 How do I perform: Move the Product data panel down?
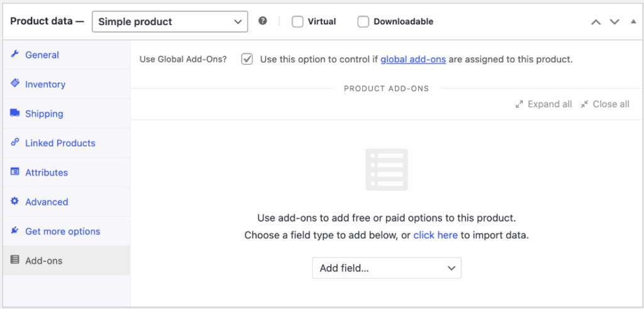pyautogui.click(x=614, y=22)
